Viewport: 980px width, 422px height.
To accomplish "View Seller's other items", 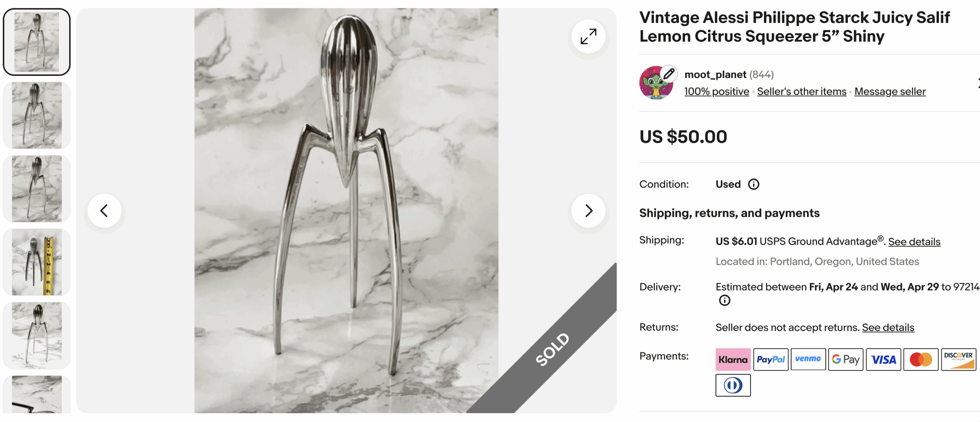I will tap(802, 91).
